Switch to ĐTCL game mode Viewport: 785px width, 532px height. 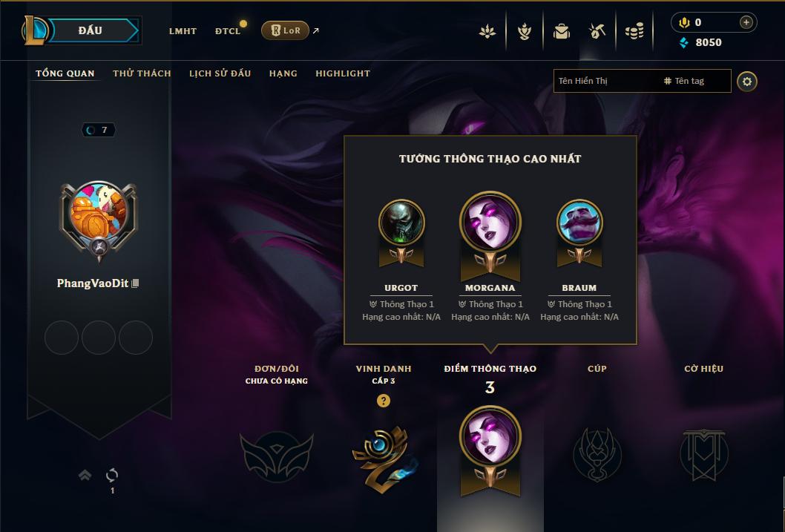228,31
